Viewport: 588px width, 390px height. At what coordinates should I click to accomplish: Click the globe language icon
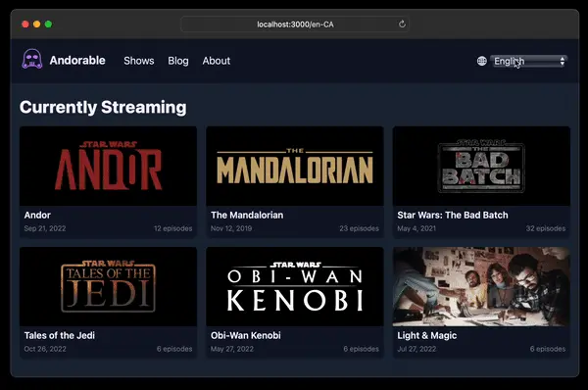(x=482, y=61)
